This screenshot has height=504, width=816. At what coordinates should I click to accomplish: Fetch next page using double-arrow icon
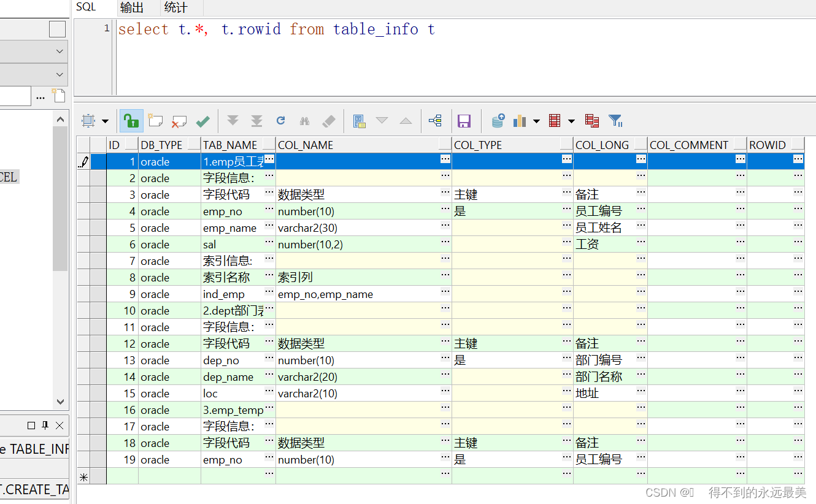click(x=233, y=121)
